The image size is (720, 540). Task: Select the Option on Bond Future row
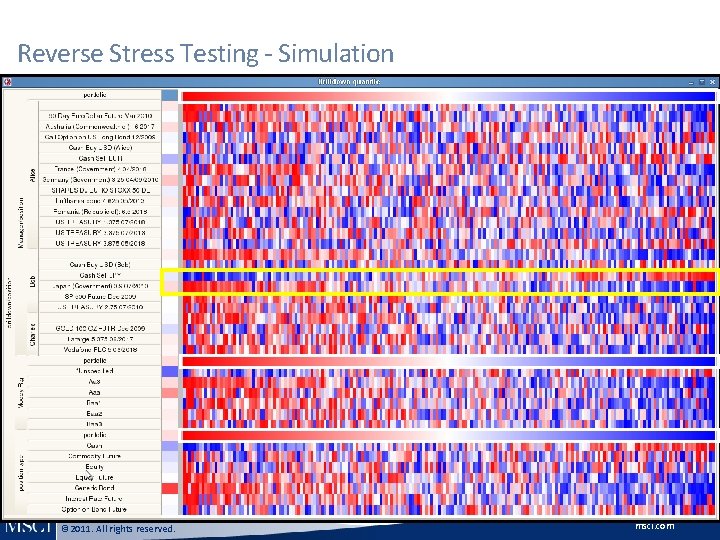94,509
